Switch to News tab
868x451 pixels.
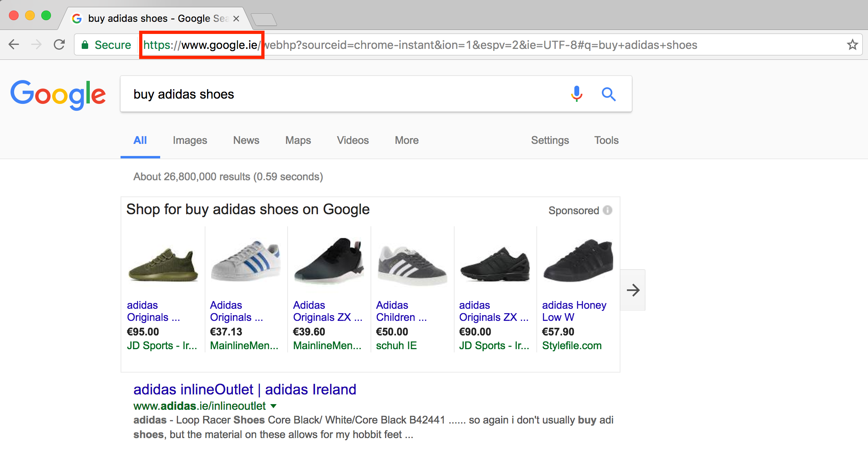(246, 140)
